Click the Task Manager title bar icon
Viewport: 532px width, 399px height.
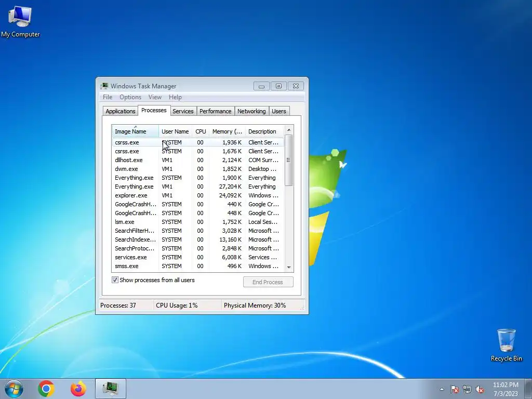(104, 86)
